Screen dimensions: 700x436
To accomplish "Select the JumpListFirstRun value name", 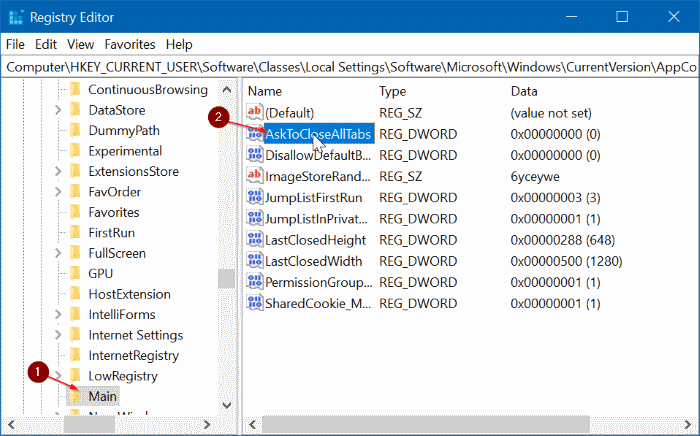I will tap(313, 197).
